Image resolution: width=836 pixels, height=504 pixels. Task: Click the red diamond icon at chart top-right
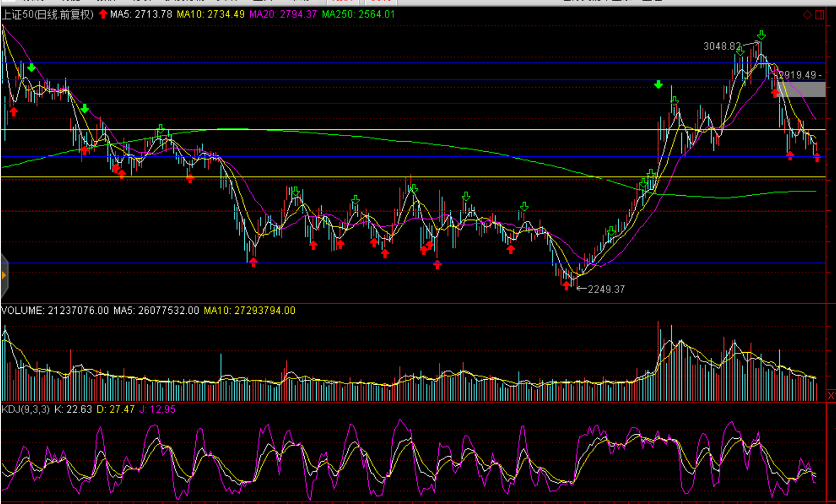point(807,15)
